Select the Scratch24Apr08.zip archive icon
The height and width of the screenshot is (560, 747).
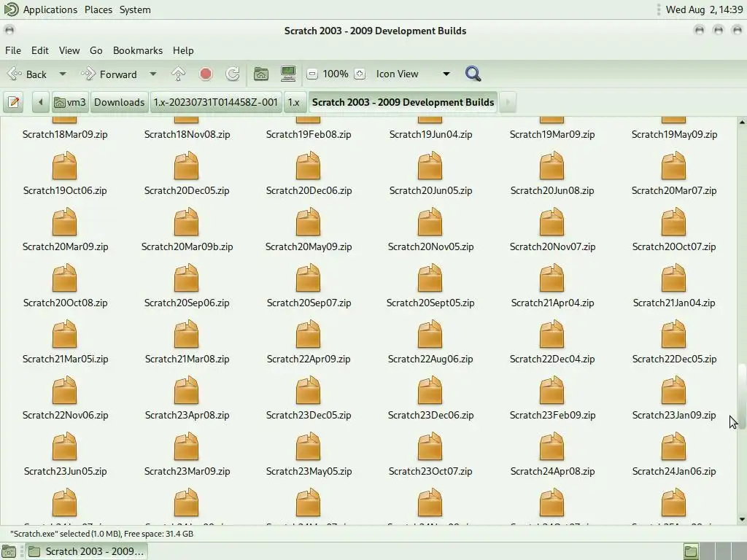[552, 447]
